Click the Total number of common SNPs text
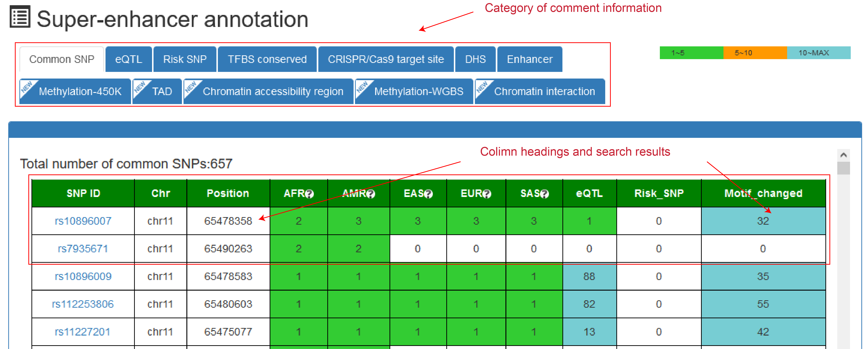868x349 pixels. point(126,164)
